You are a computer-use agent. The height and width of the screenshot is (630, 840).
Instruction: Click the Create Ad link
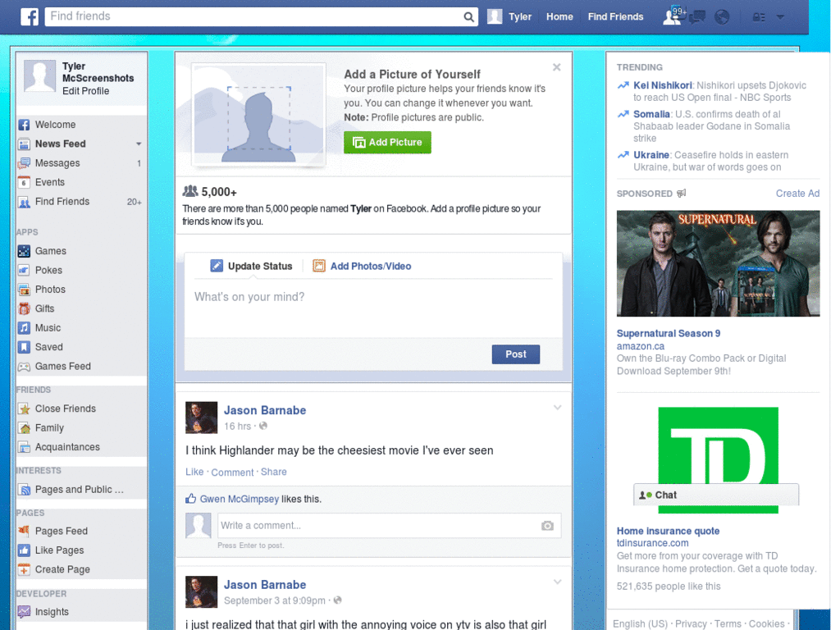coord(797,194)
